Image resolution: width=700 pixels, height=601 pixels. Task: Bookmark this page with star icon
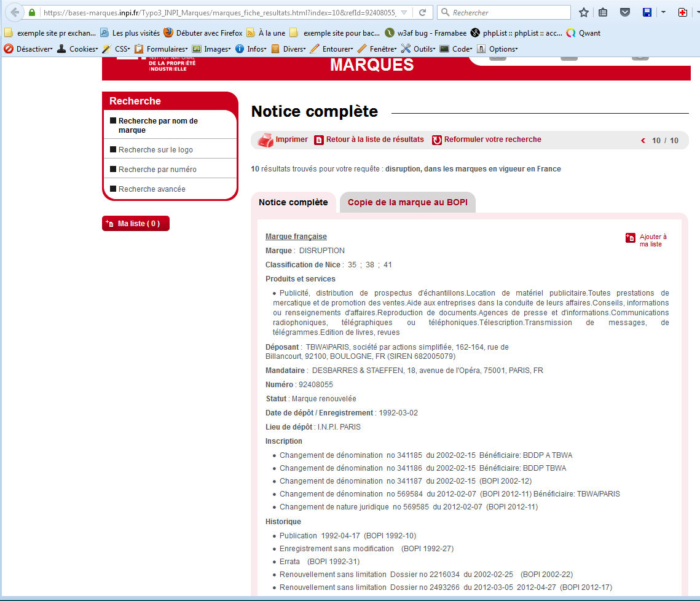[x=584, y=12]
